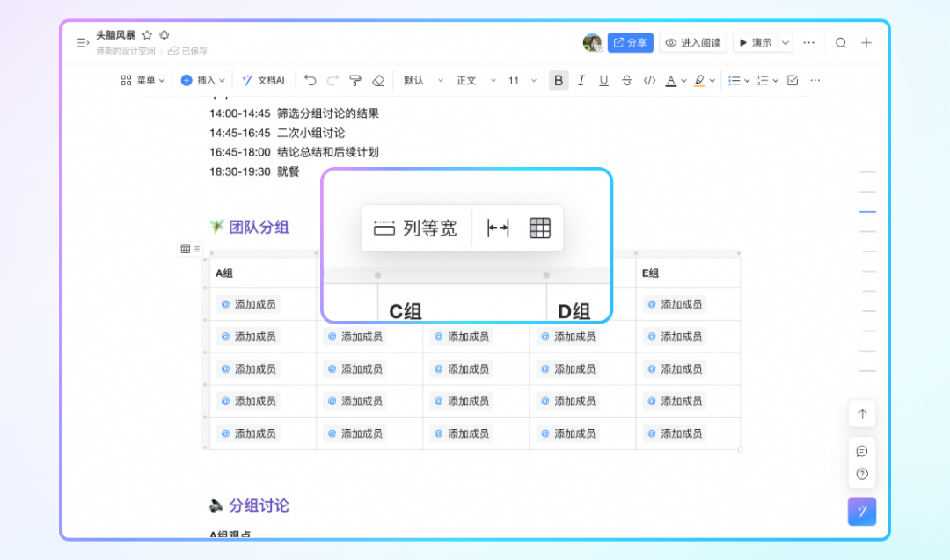
Task: Insert inline code with the code icon
Action: point(649,80)
